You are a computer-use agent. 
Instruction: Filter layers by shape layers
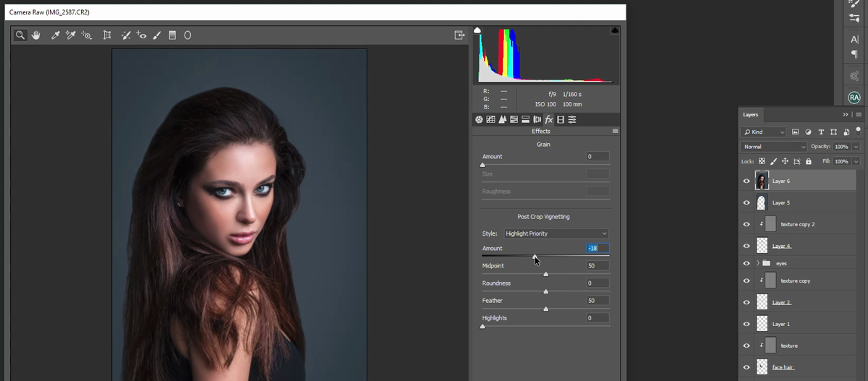[833, 132]
